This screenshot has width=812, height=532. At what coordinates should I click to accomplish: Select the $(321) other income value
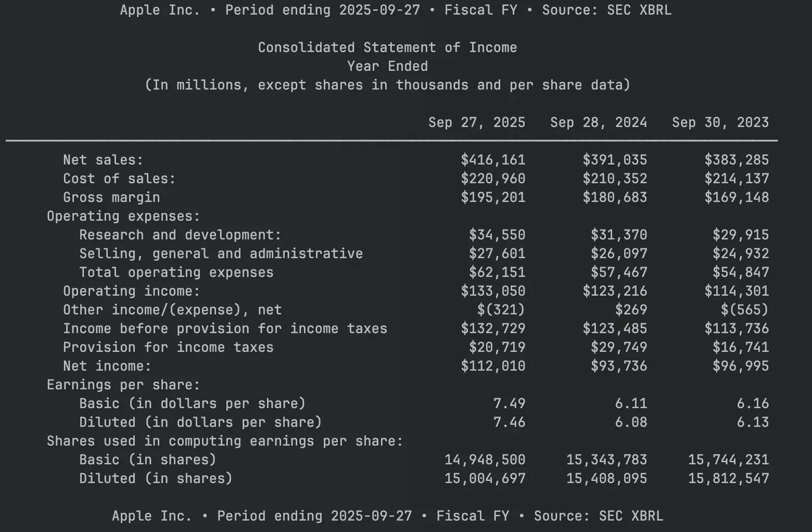coord(501,310)
